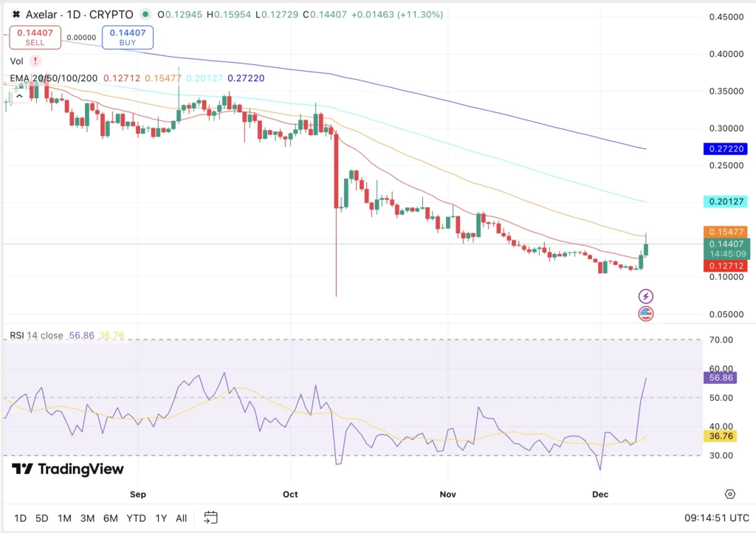Click the EMA 20/50/100/200 indicator label
Viewport: 756px width, 533px height.
[53, 78]
